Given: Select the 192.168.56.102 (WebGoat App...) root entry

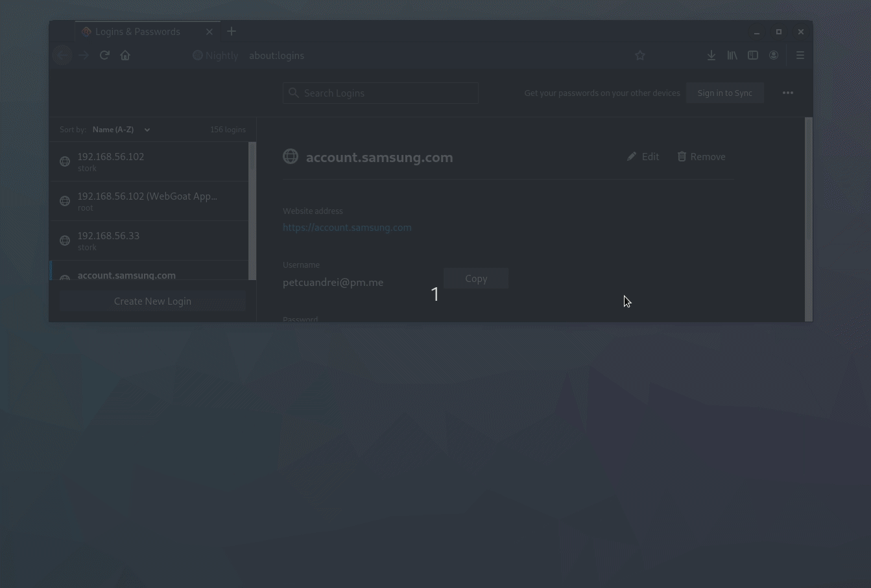Looking at the screenshot, I should pos(149,201).
